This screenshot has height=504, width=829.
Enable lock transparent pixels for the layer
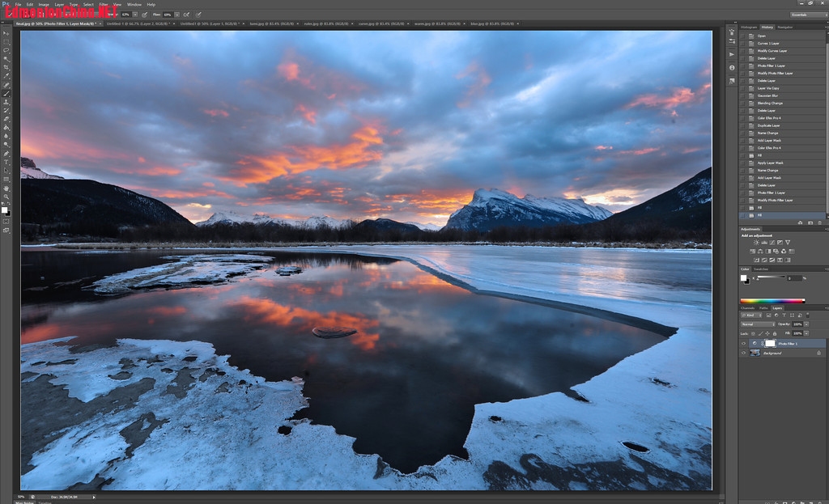click(x=755, y=333)
